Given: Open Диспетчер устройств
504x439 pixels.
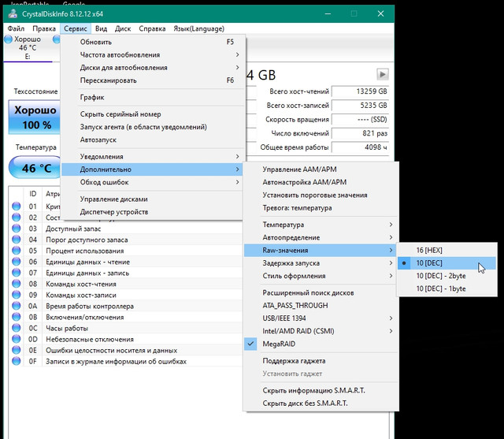Looking at the screenshot, I should tap(152, 212).
